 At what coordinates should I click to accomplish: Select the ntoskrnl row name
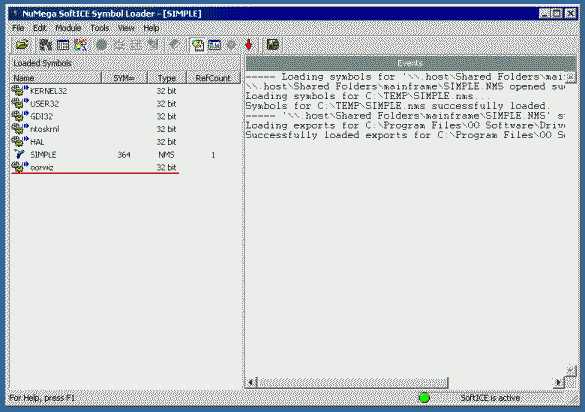[44, 129]
